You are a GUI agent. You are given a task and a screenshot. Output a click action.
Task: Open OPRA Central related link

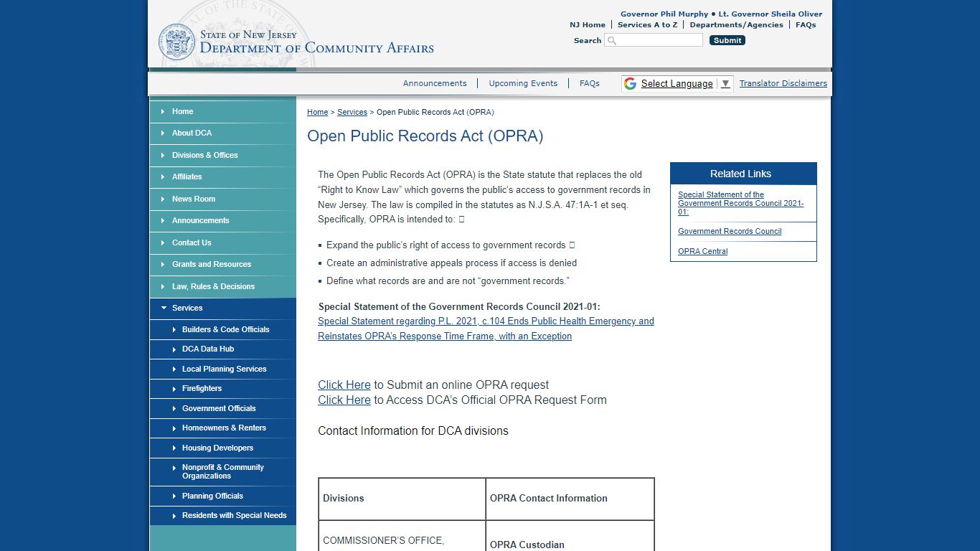703,251
